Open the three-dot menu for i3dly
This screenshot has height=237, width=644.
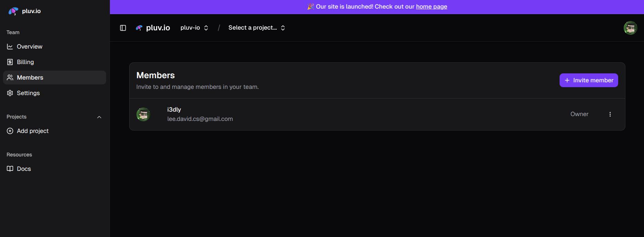pos(610,114)
